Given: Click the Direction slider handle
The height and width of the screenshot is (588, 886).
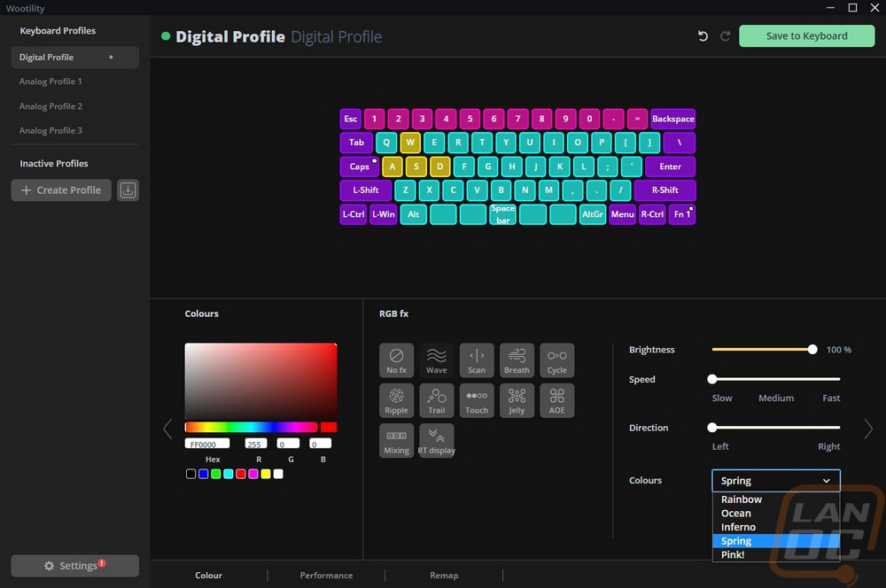Looking at the screenshot, I should [x=712, y=428].
